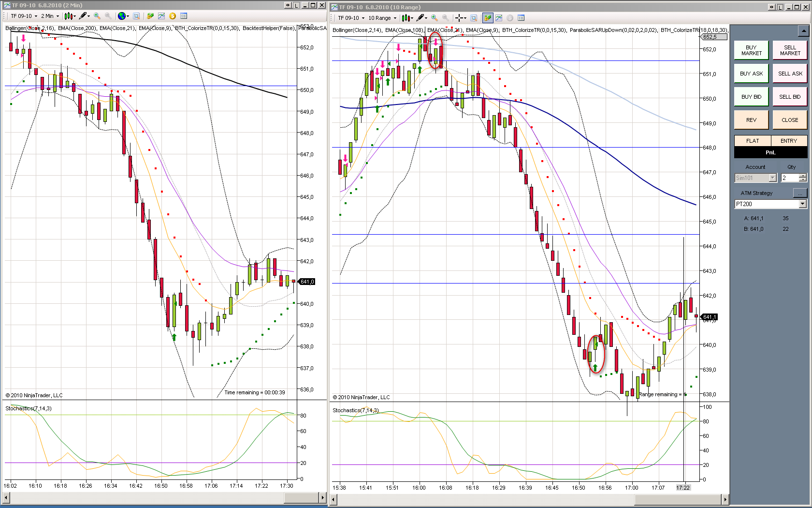This screenshot has height=508, width=812.
Task: Open TF 09-10 instrument dropdown in 2 Min window
Action: click(x=24, y=16)
